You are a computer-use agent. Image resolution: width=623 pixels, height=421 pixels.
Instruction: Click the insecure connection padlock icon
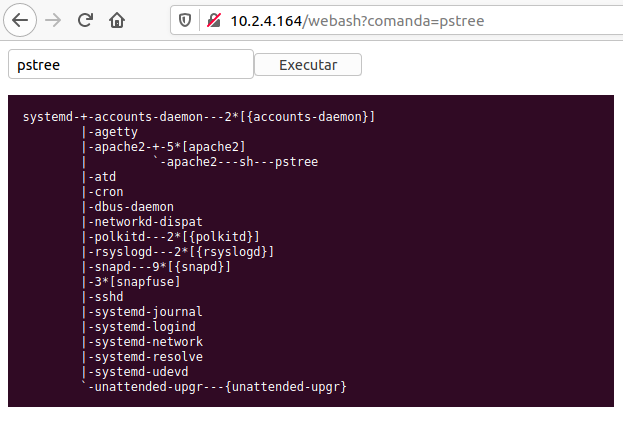tap(214, 20)
